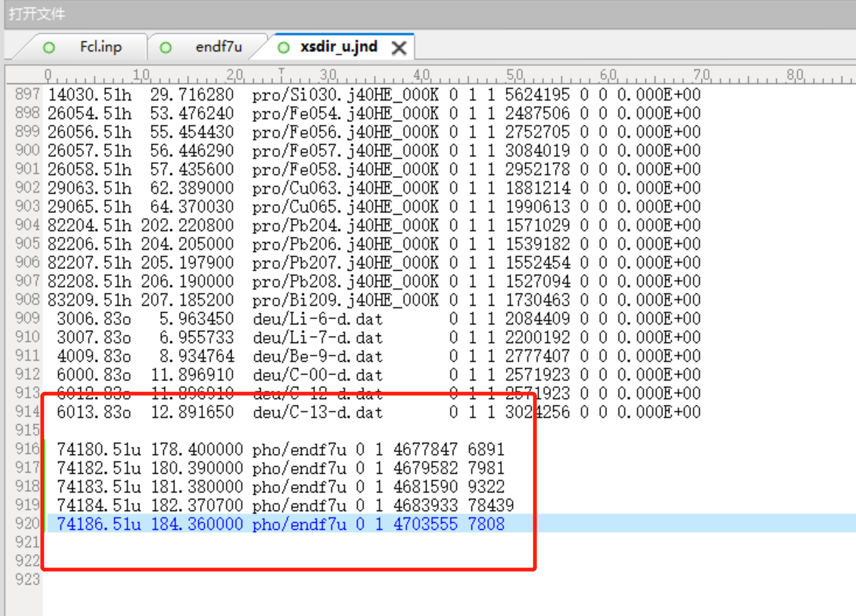Click the ruler at column 40
Image resolution: width=856 pixels, height=616 pixels.
point(422,76)
